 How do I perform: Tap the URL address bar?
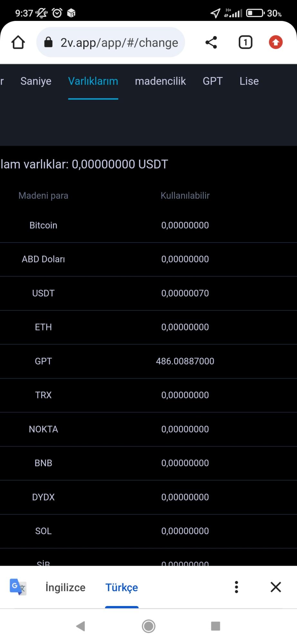coord(111,42)
